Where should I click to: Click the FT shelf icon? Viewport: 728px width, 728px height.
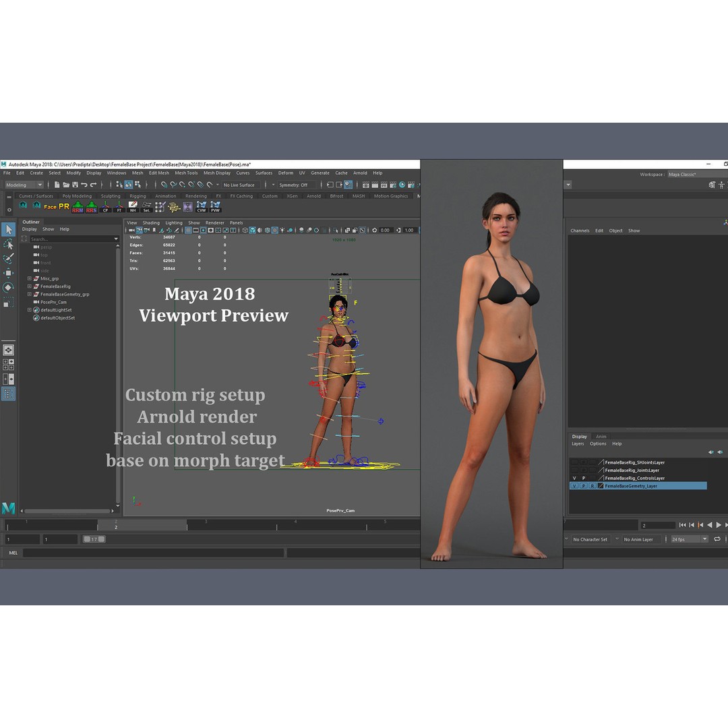119,207
